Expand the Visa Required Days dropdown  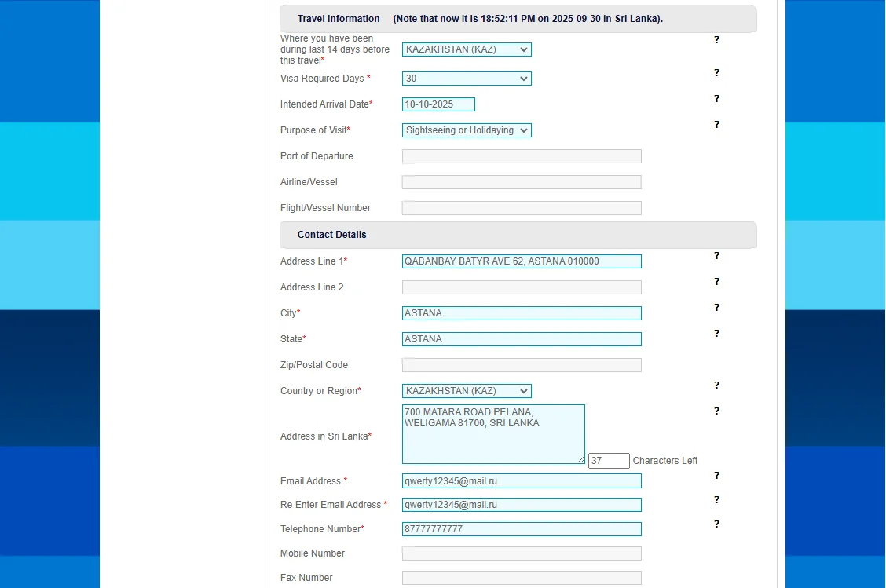tap(467, 79)
